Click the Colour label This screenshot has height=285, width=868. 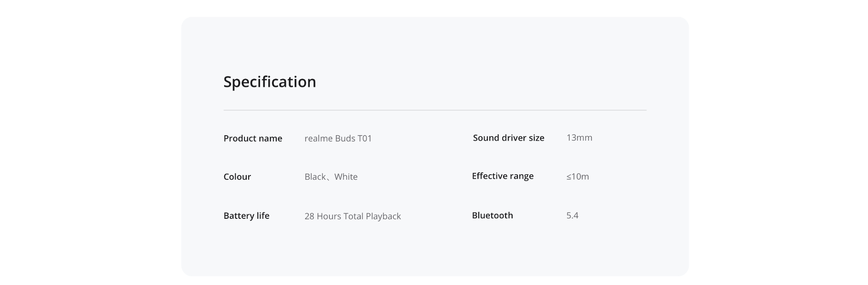coord(237,177)
